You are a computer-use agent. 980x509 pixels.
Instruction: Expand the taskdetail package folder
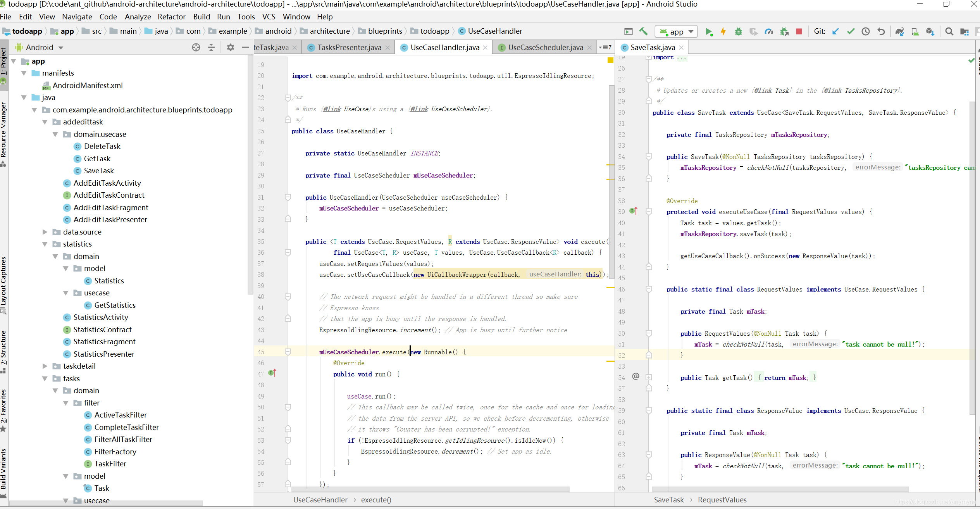coord(45,366)
